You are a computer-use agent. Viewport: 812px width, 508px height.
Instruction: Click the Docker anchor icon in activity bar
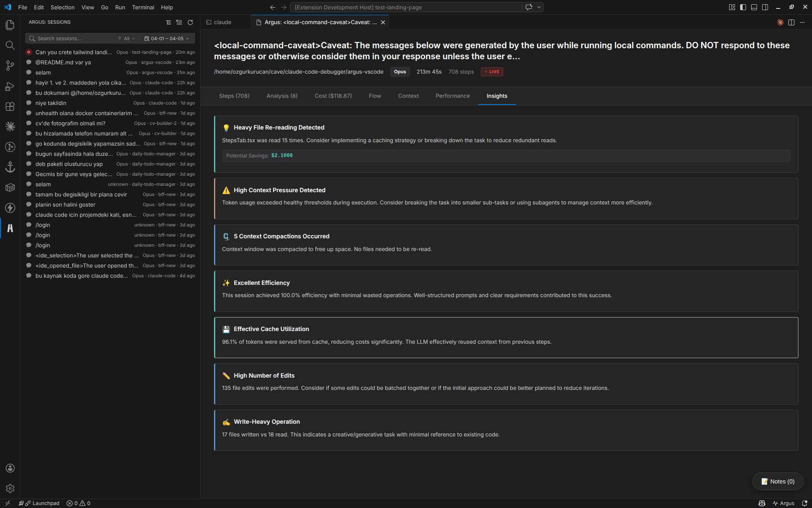(x=10, y=167)
